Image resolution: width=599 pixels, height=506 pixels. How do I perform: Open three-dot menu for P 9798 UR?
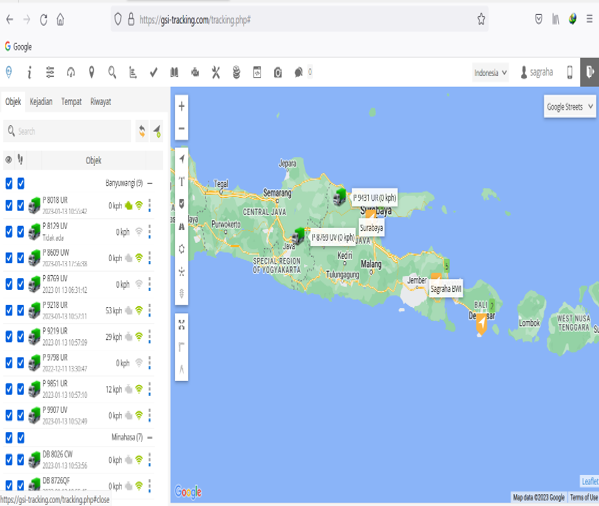(150, 363)
